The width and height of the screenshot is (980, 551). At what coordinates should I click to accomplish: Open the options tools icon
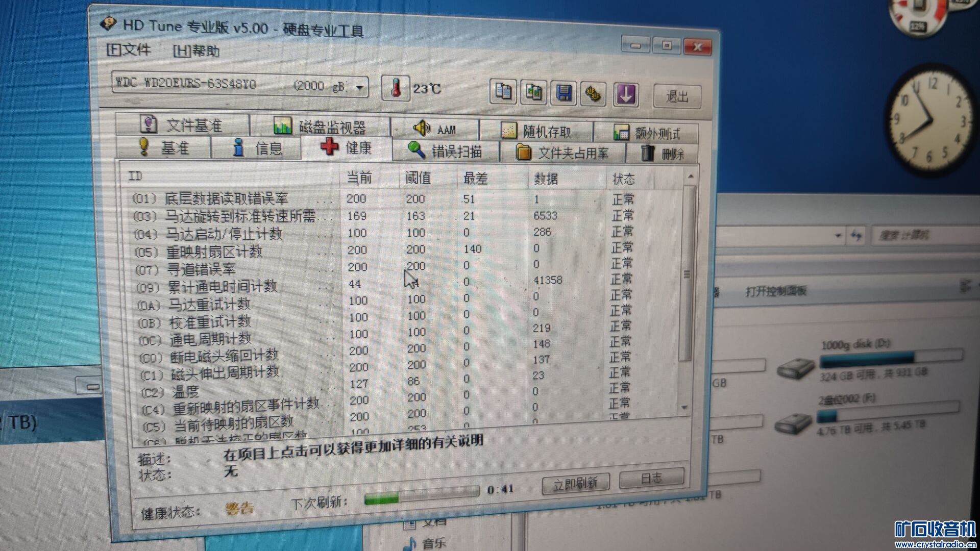tap(593, 94)
